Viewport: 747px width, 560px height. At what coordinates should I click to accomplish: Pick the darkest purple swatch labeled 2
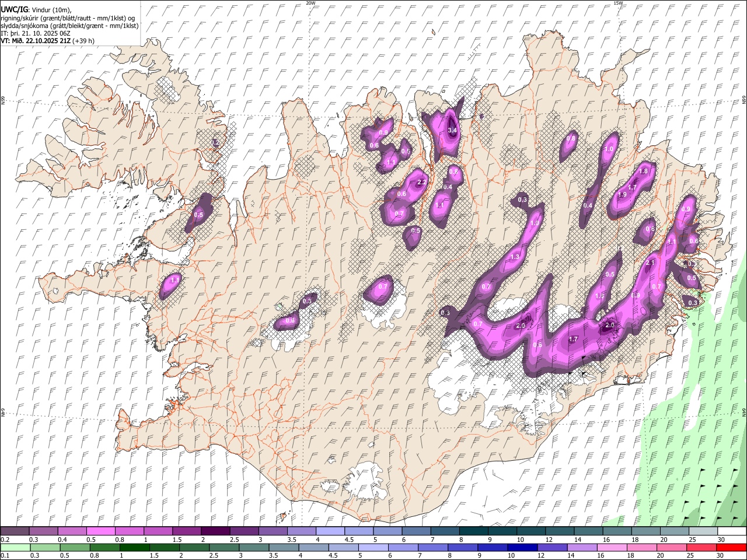[x=215, y=531]
